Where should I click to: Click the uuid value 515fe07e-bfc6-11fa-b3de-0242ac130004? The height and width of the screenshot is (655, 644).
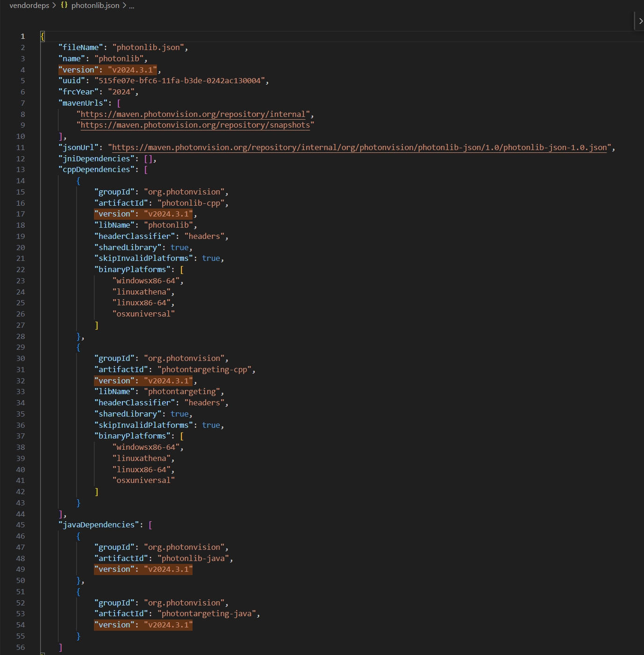point(180,81)
